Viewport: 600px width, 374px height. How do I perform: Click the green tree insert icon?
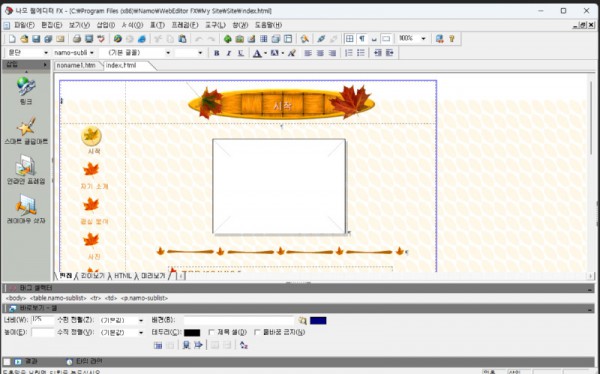(x=228, y=39)
